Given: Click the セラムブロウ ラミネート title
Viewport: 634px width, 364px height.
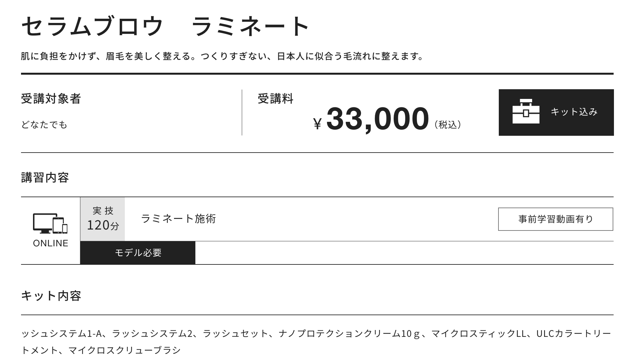Looking at the screenshot, I should pos(165,26).
